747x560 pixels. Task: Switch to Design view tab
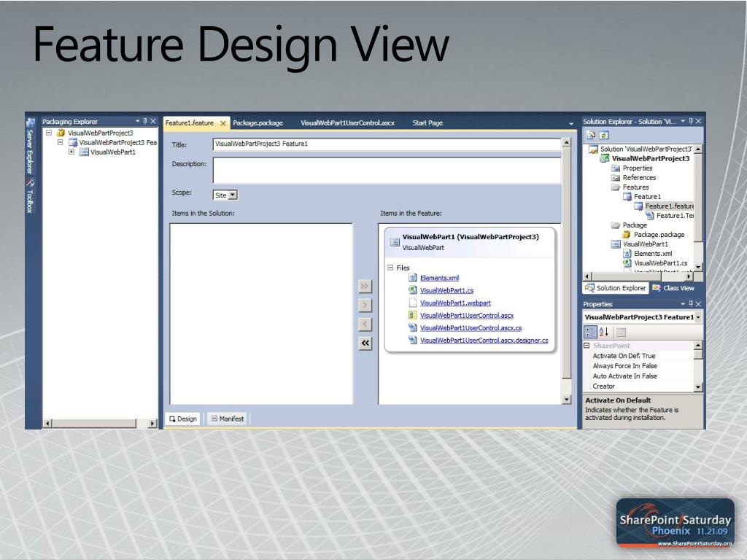click(183, 419)
